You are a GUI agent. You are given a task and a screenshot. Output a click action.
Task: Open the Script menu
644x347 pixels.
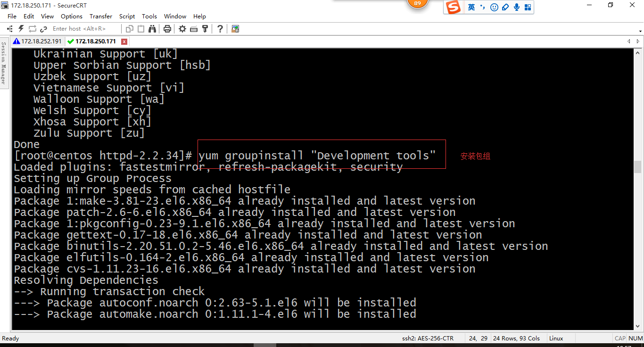point(127,16)
